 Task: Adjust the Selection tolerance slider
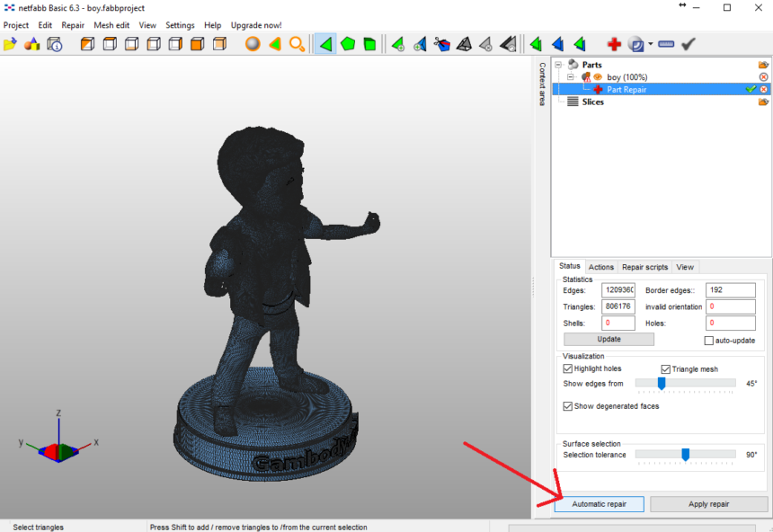click(x=685, y=455)
